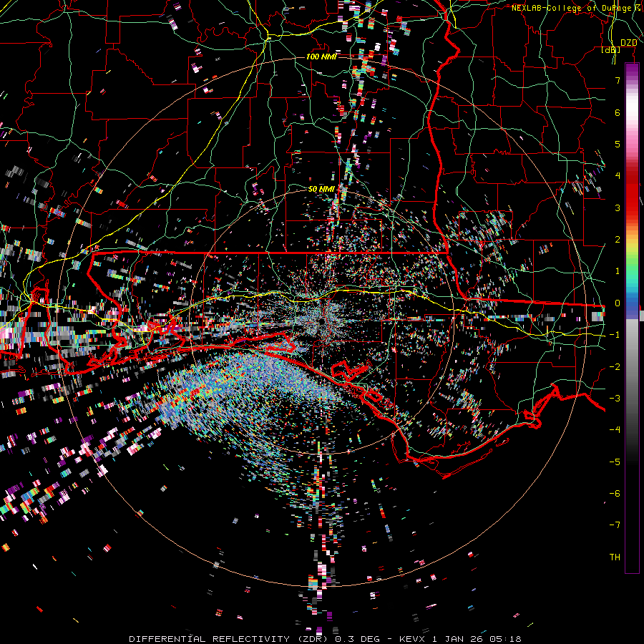Click the 6 value on the color scale
This screenshot has width=644, height=644.
[x=618, y=112]
